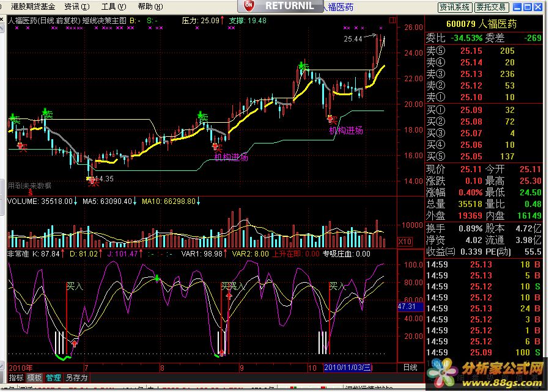549x392 pixels.
Task: Click the Returnil ON shield icon
Action: 248,5
